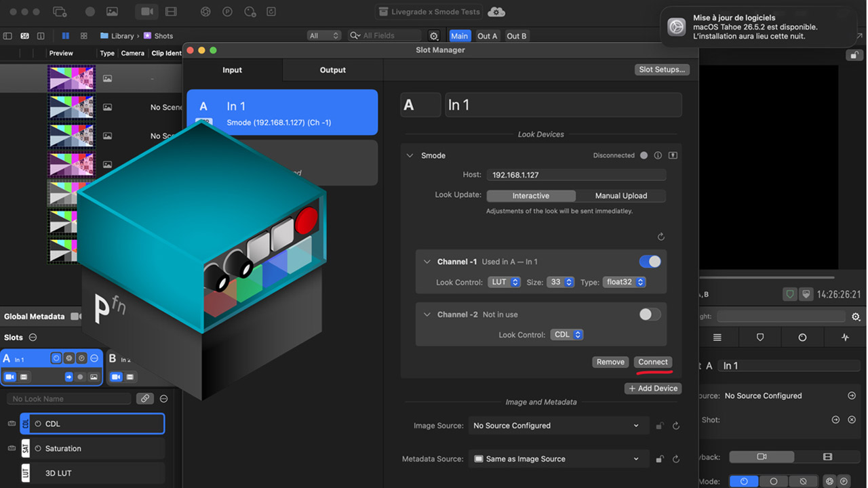Click the circled P icon in top toolbar
This screenshot has width=868, height=488.
pyautogui.click(x=228, y=12)
